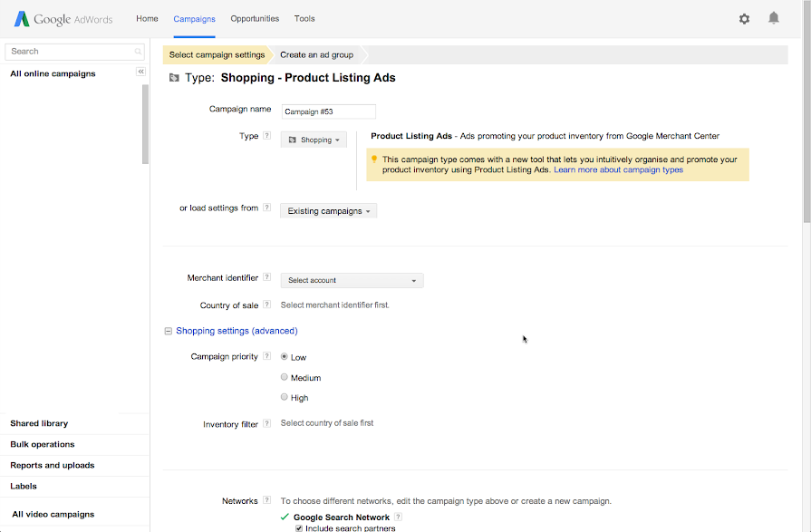Click the Campaign name input field

(329, 111)
